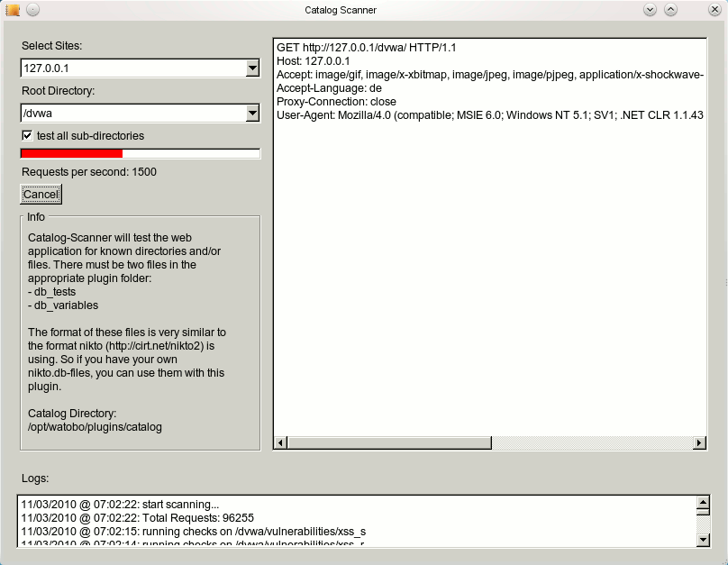Minimize the Catalog Scanner window
Screen dimensions: 728x565
(650, 10)
